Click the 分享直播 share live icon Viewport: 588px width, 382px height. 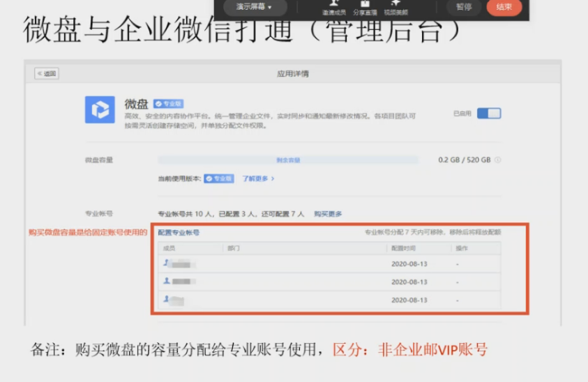point(364,3)
